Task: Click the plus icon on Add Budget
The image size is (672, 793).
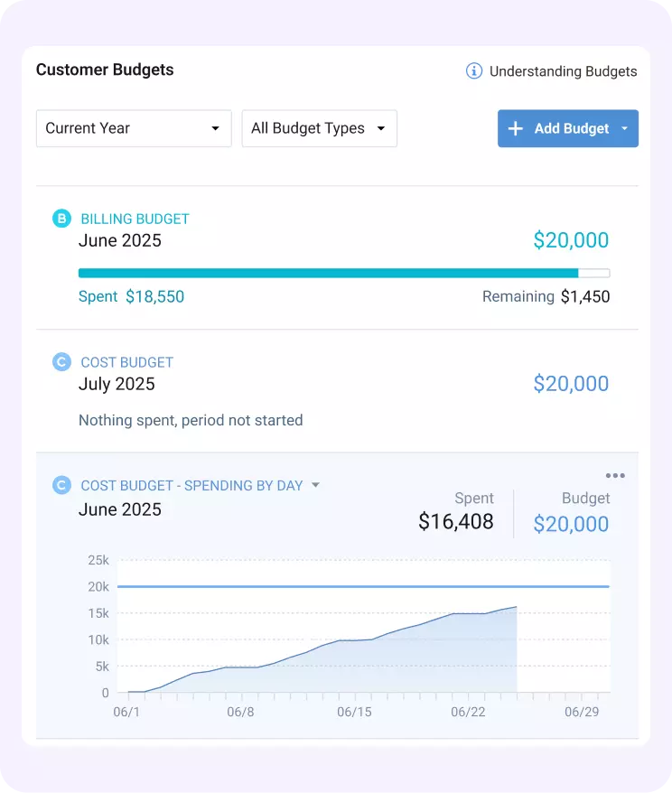Action: [x=515, y=128]
